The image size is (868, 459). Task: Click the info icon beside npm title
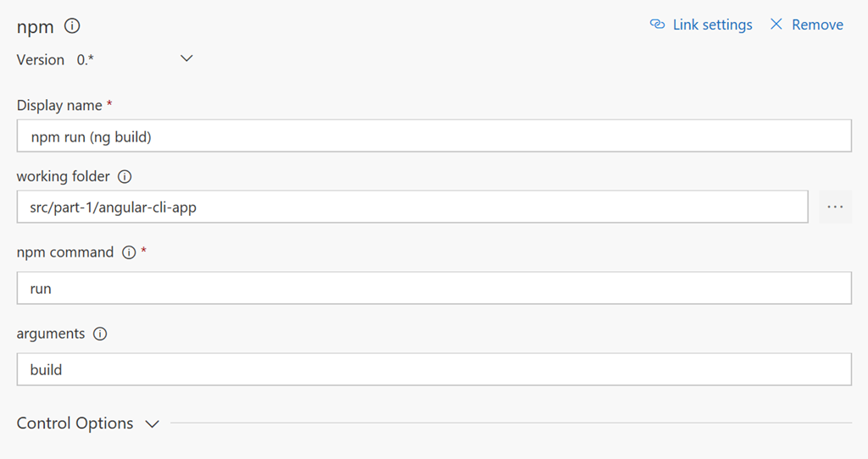[x=72, y=26]
